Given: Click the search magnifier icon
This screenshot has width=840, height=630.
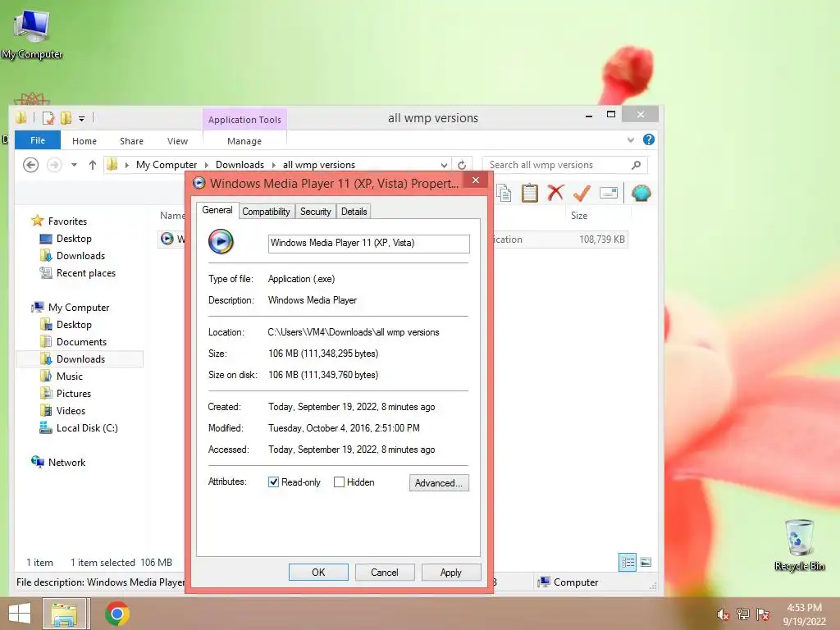Looking at the screenshot, I should click(x=636, y=165).
